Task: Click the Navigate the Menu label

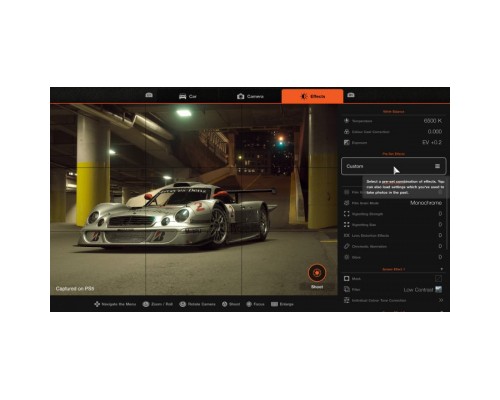Action: point(119,304)
